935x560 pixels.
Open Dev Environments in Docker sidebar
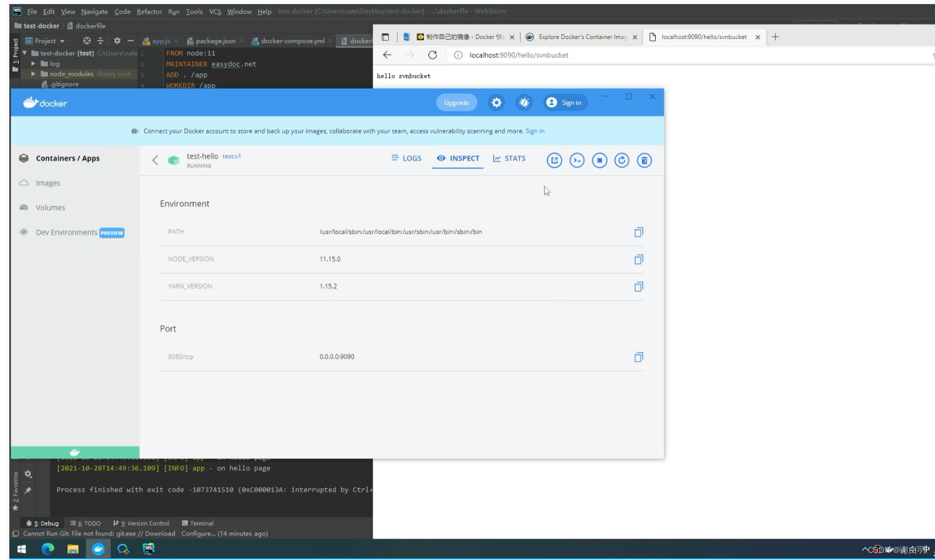point(72,233)
